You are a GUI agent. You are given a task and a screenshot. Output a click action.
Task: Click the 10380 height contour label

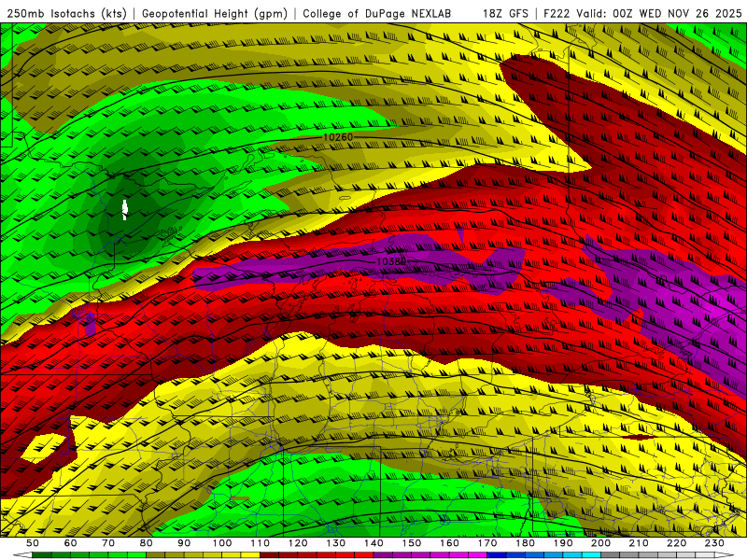[x=391, y=261]
